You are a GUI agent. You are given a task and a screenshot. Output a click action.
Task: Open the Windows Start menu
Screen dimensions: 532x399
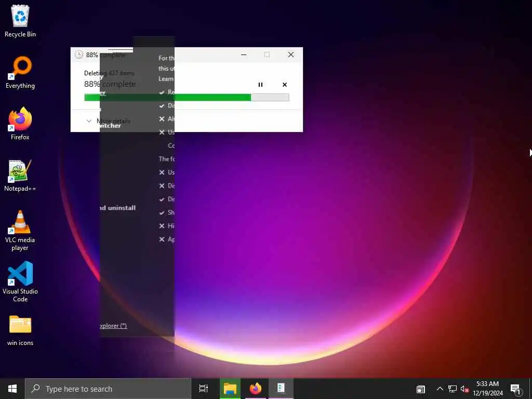12,389
